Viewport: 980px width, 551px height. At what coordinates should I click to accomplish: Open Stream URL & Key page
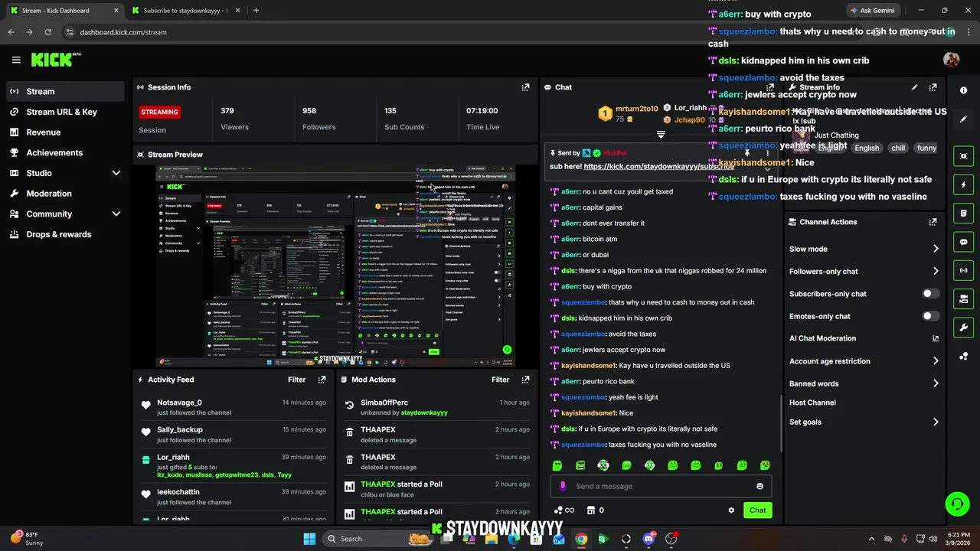(x=65, y=112)
